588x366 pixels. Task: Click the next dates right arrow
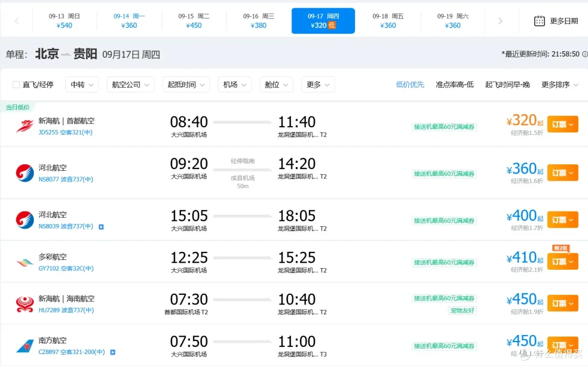[500, 21]
